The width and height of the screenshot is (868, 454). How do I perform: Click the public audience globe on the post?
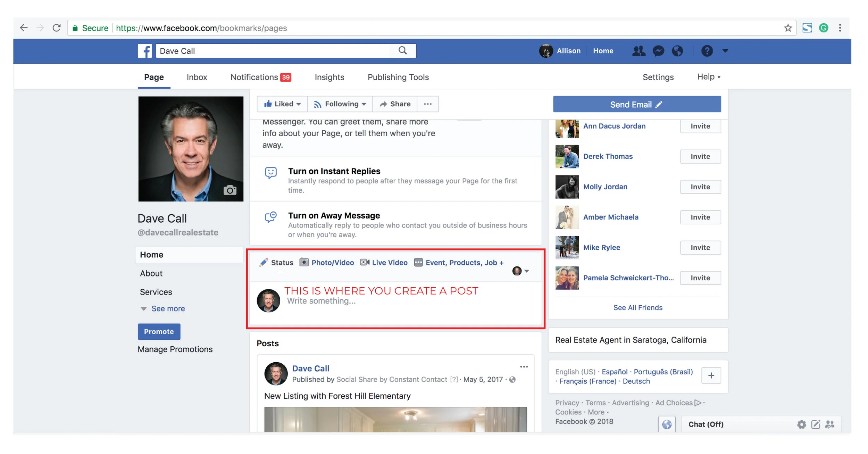(x=512, y=380)
